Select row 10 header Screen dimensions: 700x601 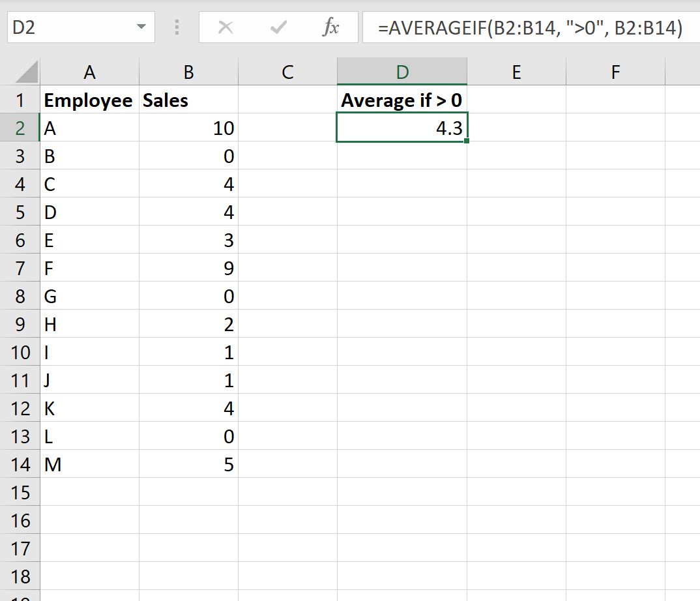click(x=20, y=352)
